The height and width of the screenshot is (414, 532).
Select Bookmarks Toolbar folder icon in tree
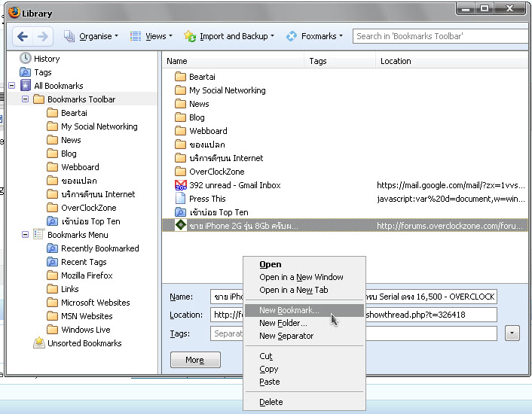[x=38, y=99]
